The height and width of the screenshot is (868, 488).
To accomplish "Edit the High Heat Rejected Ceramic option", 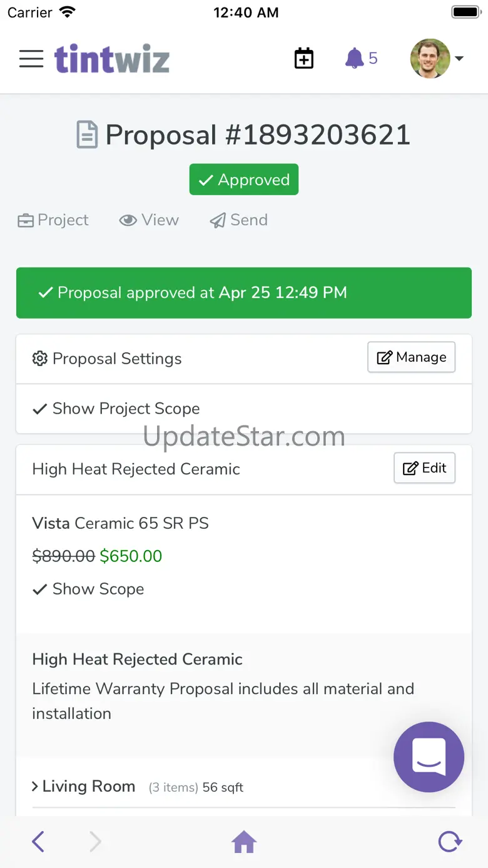I will (424, 468).
